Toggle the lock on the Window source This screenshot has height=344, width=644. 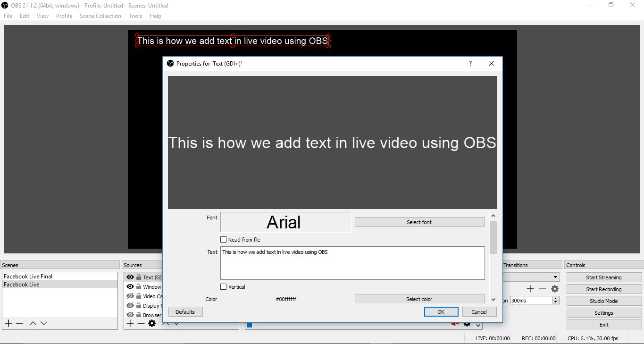tap(139, 286)
